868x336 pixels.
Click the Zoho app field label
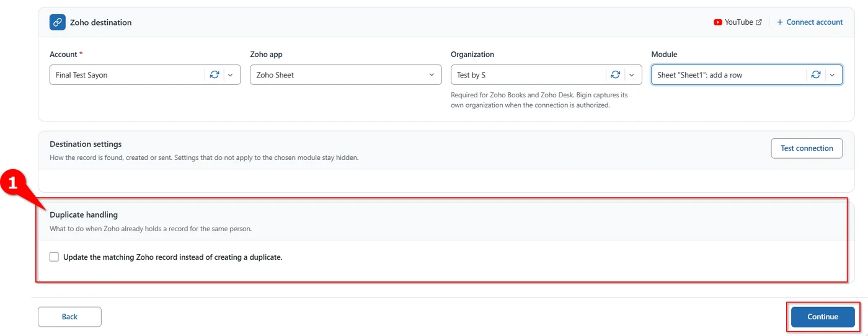(x=266, y=55)
